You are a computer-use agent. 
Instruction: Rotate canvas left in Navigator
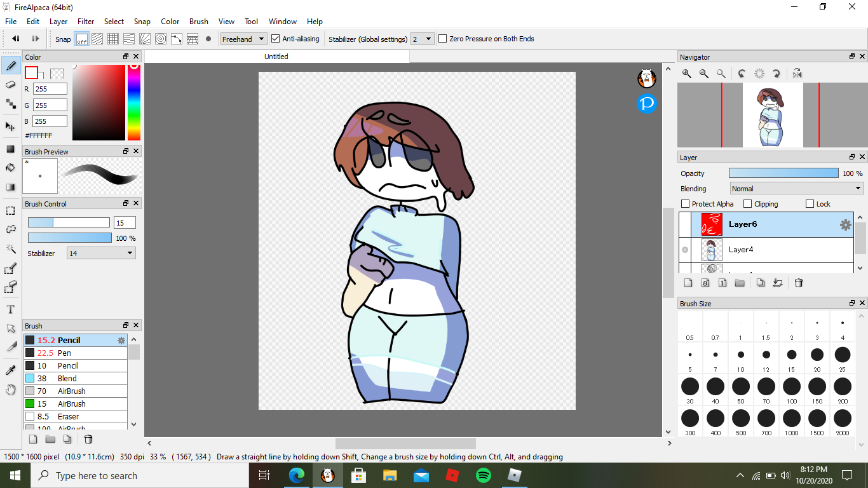742,74
